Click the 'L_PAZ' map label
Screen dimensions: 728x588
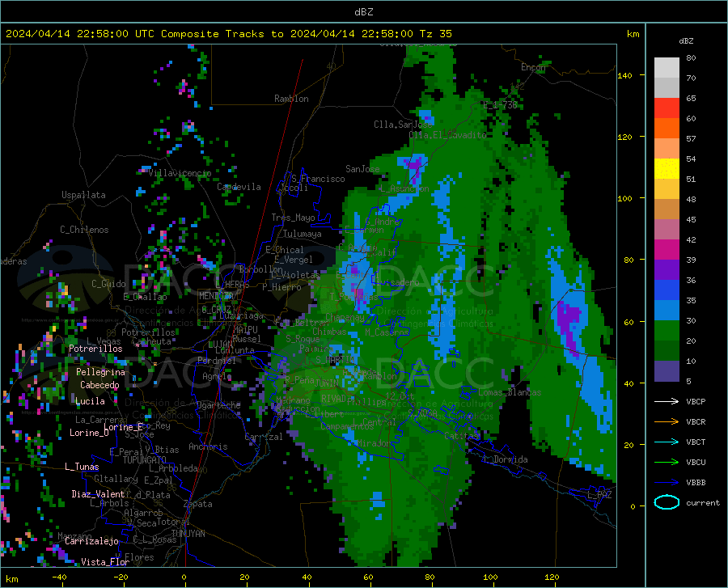point(599,495)
